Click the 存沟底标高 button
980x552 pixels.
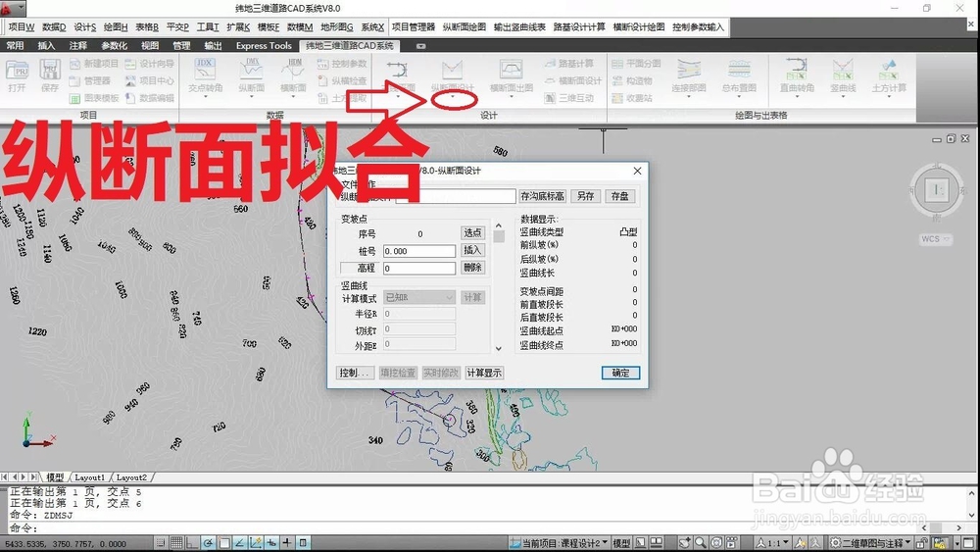click(x=543, y=196)
